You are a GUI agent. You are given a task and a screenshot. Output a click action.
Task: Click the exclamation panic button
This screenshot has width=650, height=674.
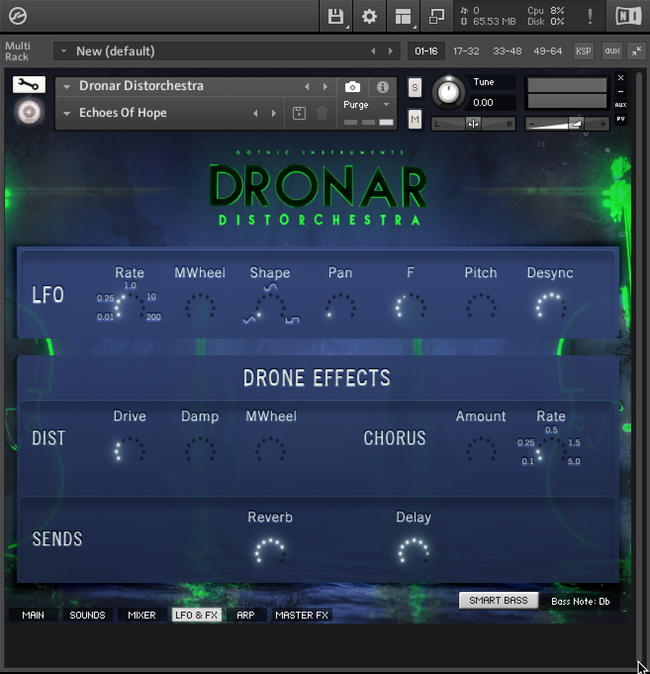click(590, 16)
